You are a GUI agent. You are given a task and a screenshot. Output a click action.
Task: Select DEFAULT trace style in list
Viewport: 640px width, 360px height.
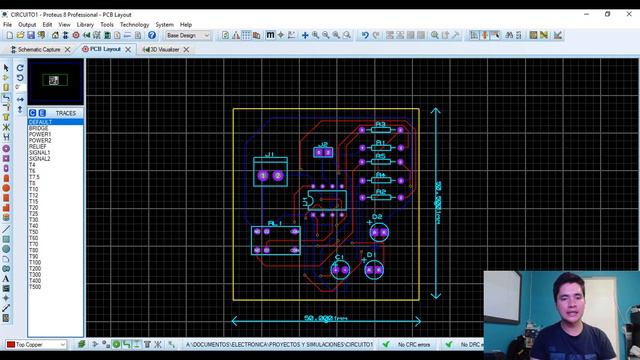(56, 122)
